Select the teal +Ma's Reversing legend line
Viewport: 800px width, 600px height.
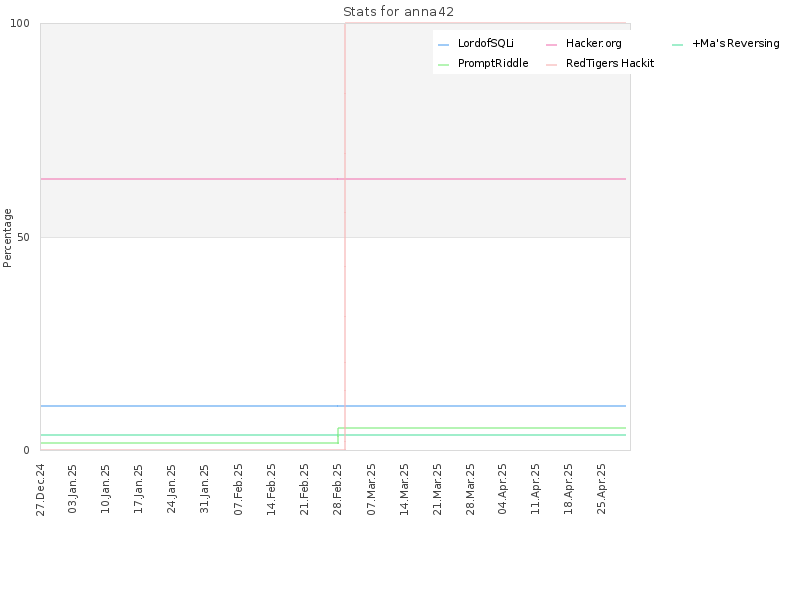pyautogui.click(x=678, y=45)
